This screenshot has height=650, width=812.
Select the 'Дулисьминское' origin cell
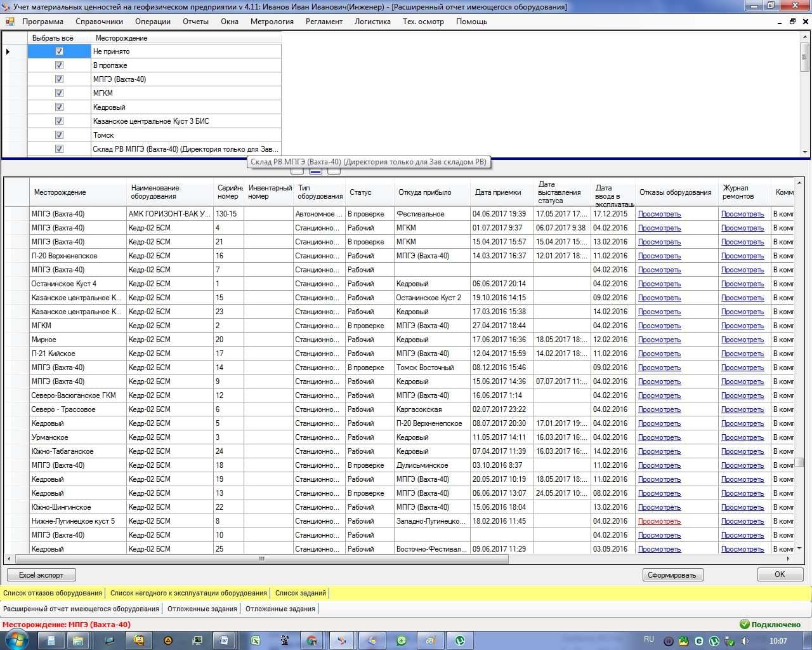click(431, 465)
